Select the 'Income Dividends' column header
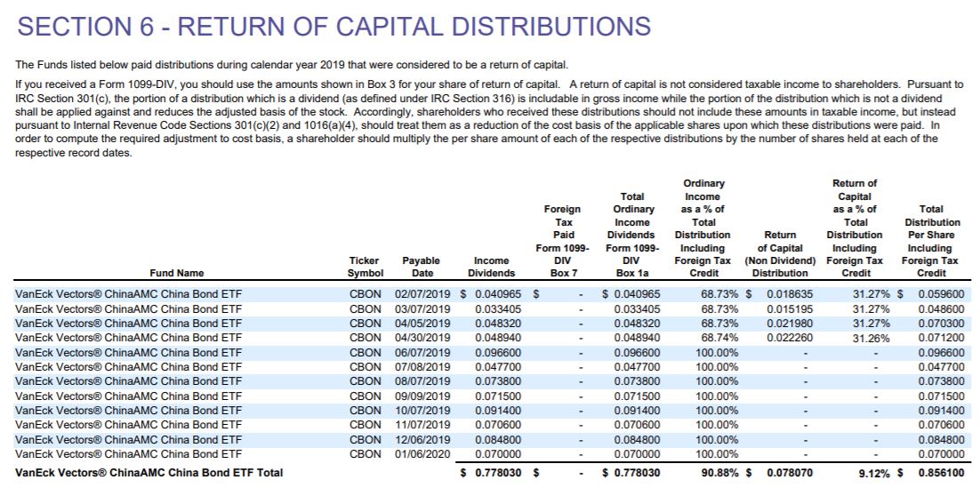 (491, 267)
